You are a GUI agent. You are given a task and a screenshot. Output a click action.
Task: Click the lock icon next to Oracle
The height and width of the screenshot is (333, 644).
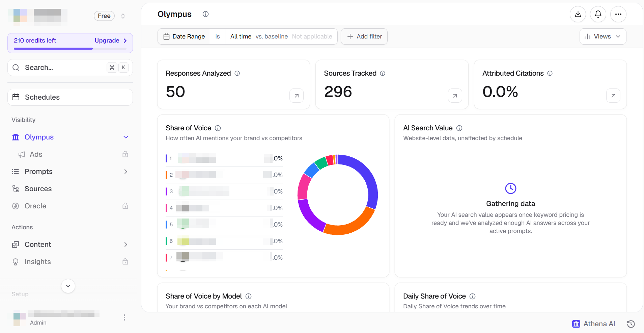pyautogui.click(x=125, y=206)
